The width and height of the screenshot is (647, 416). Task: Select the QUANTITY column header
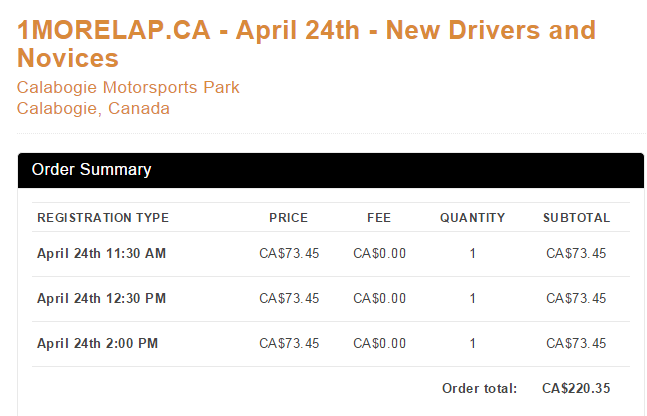click(x=472, y=217)
